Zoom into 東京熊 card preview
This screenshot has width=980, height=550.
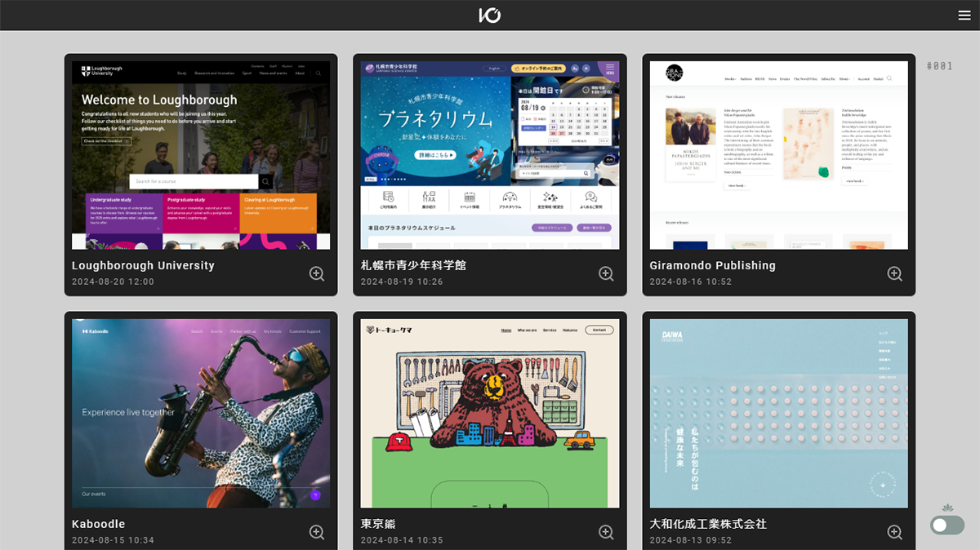[x=606, y=532]
